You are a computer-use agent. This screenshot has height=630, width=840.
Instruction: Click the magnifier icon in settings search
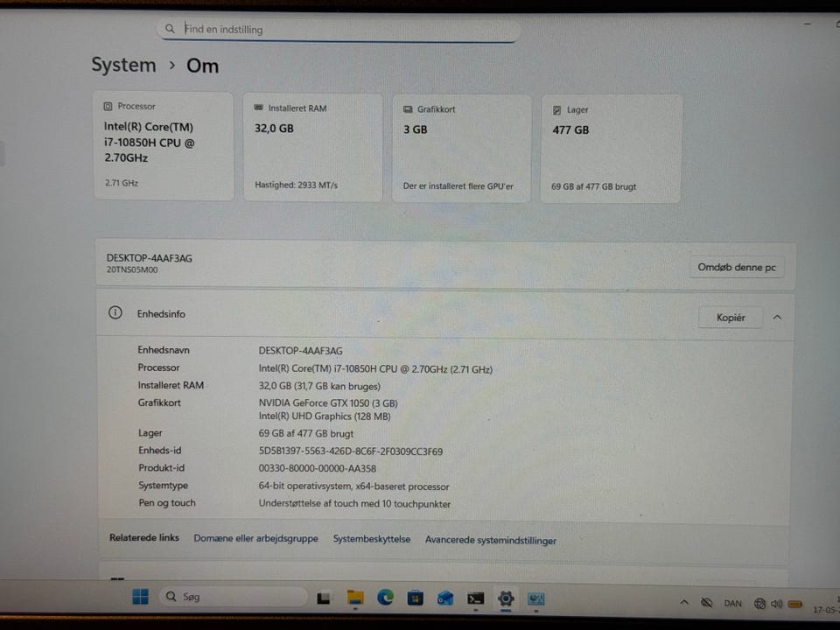point(170,28)
